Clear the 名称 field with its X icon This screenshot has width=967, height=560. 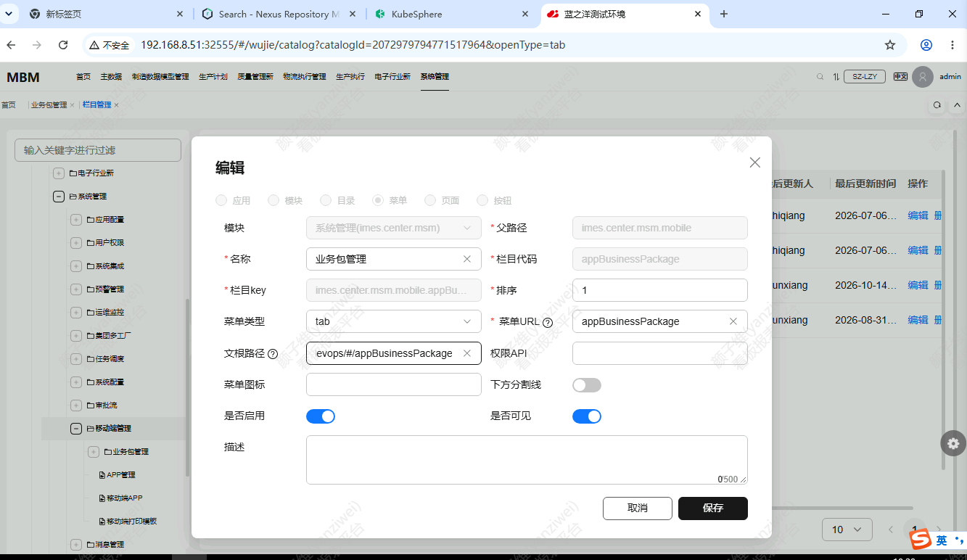pyautogui.click(x=467, y=259)
